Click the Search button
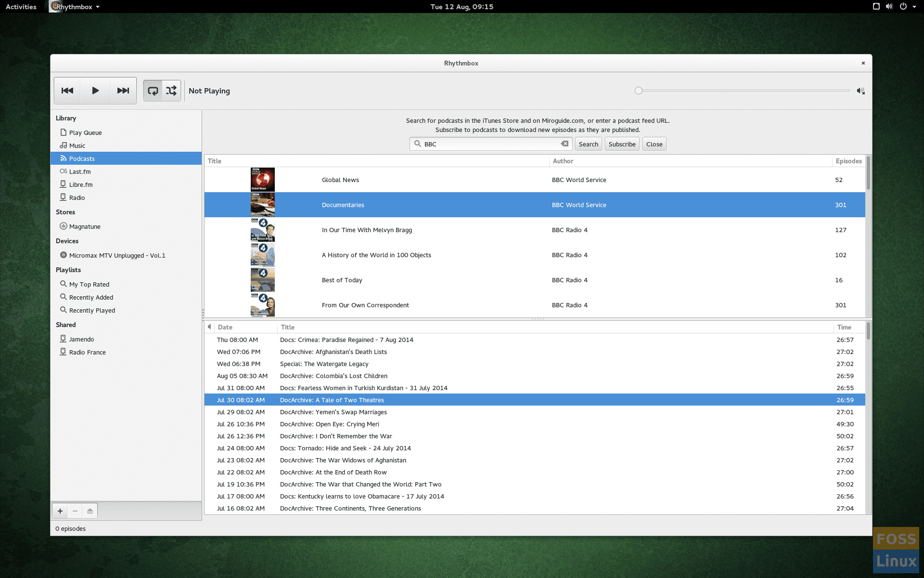924x578 pixels. click(588, 144)
